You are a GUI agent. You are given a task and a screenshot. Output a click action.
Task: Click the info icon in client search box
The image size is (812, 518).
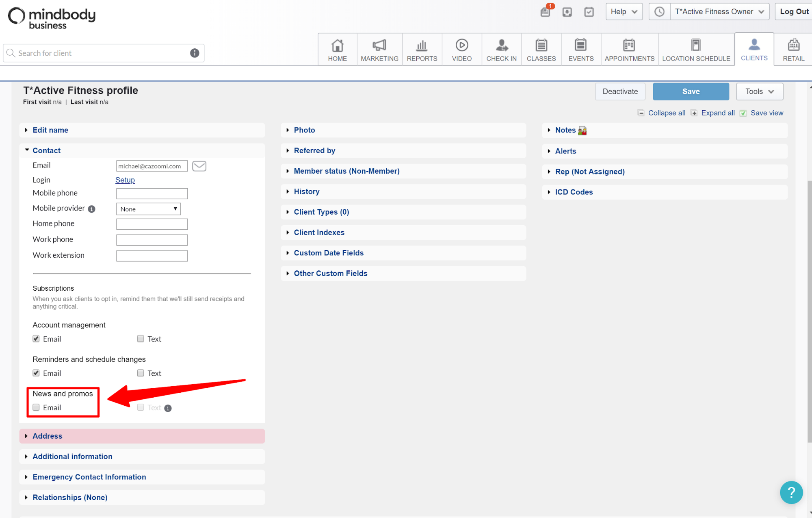[195, 53]
